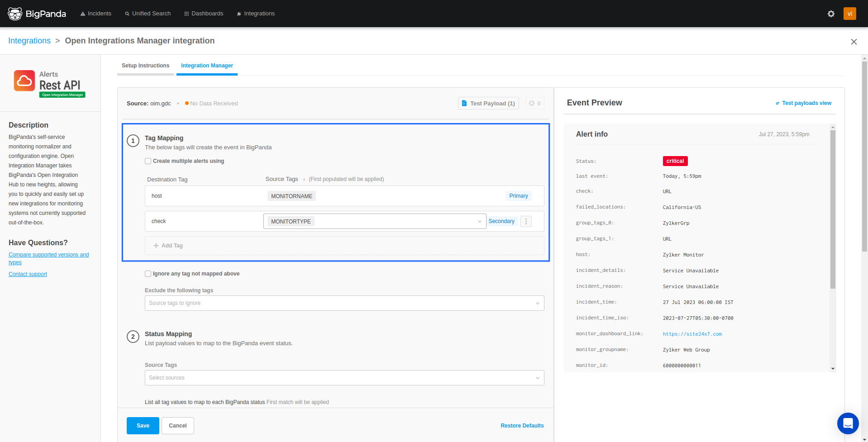Viewport: 868px width, 442px height.
Task: Switch to the Setup Instructions tab
Action: [145, 66]
